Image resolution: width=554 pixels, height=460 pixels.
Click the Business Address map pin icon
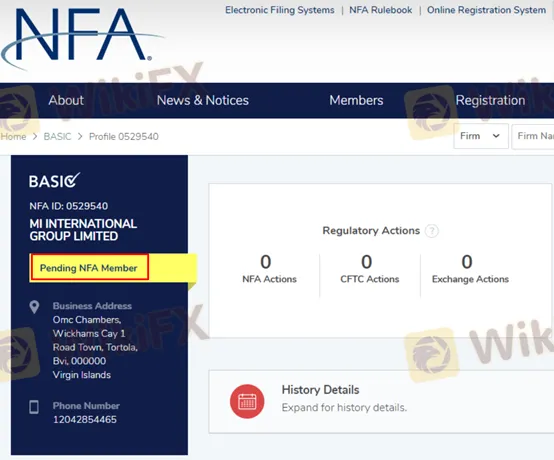34,307
